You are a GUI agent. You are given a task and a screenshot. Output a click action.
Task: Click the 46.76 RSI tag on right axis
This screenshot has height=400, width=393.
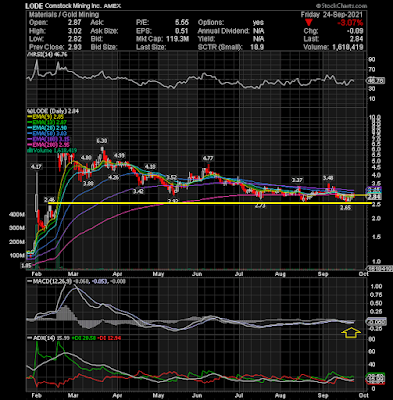[x=376, y=80]
